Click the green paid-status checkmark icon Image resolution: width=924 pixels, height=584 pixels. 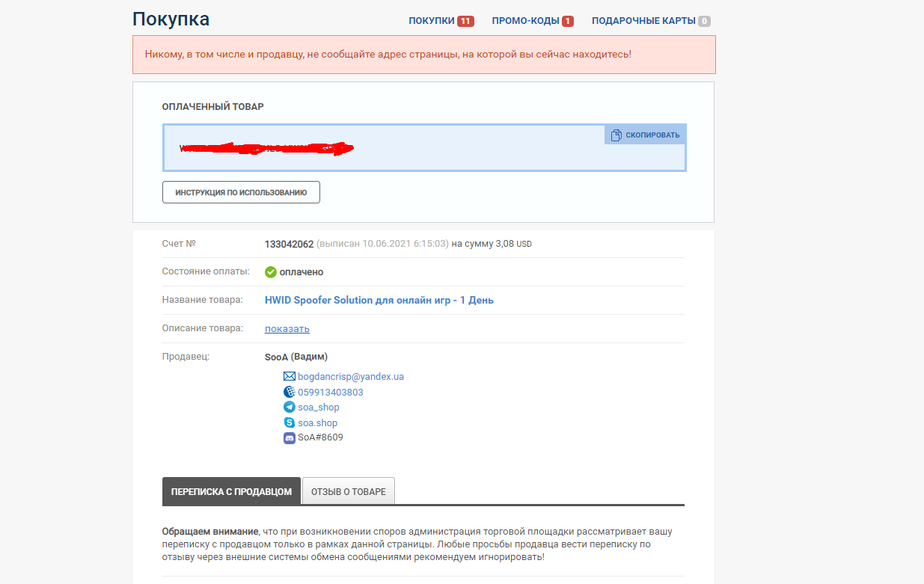pos(270,271)
